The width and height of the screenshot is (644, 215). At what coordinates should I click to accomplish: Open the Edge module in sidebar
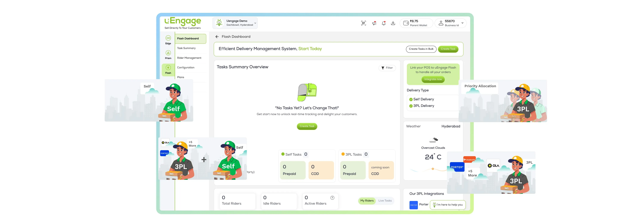point(168,40)
